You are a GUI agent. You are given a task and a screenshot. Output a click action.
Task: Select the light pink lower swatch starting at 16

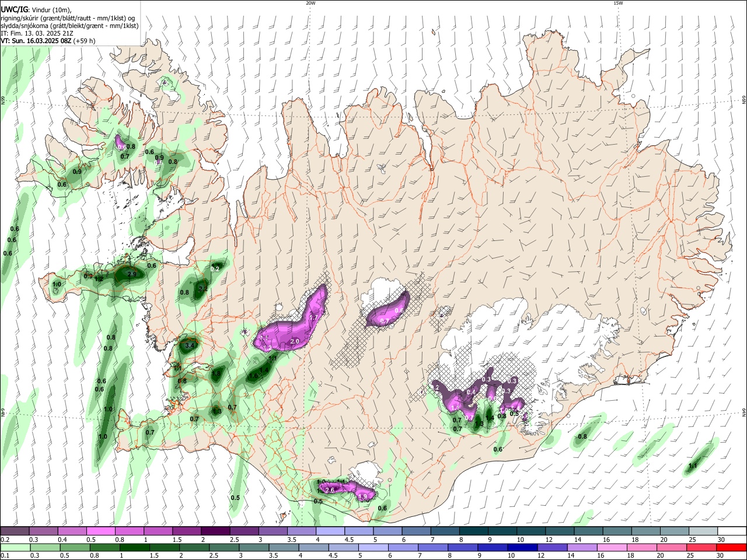pos(612,548)
